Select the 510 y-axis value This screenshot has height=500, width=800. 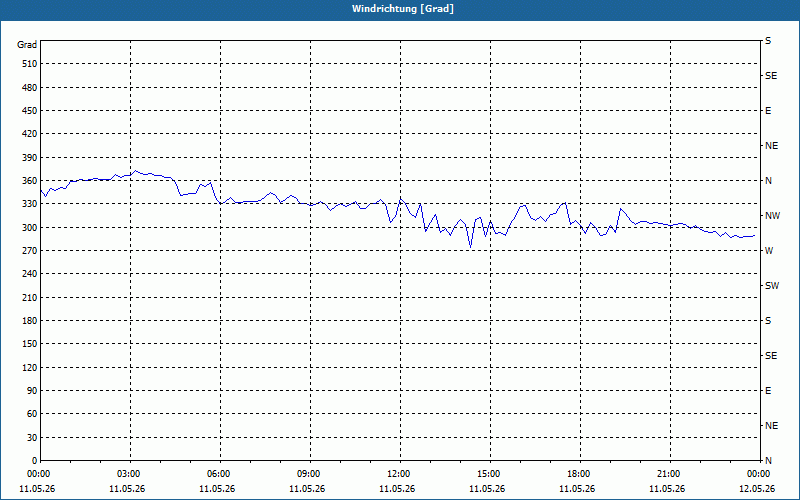click(30, 64)
